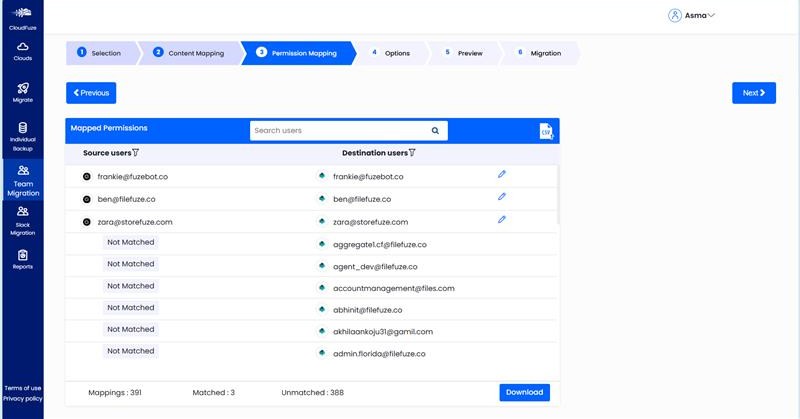
Task: Jump to step 4 Options
Action: coord(391,53)
